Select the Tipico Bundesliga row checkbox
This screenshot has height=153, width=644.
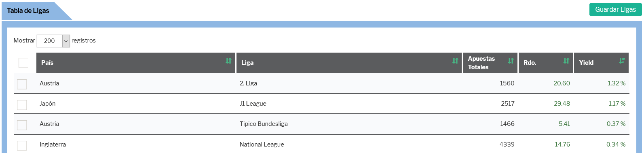click(22, 125)
